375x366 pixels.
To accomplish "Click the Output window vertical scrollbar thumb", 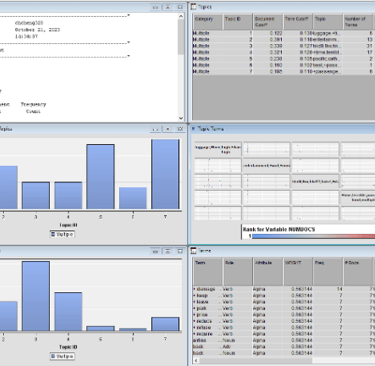I will (181, 37).
